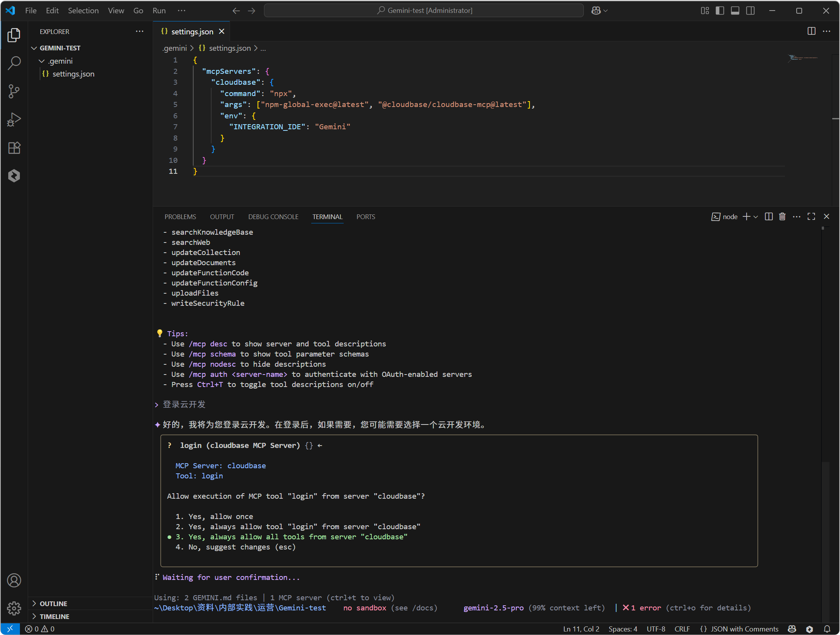840x635 pixels.
Task: Expand the OUTLINE section
Action: pyautogui.click(x=54, y=603)
